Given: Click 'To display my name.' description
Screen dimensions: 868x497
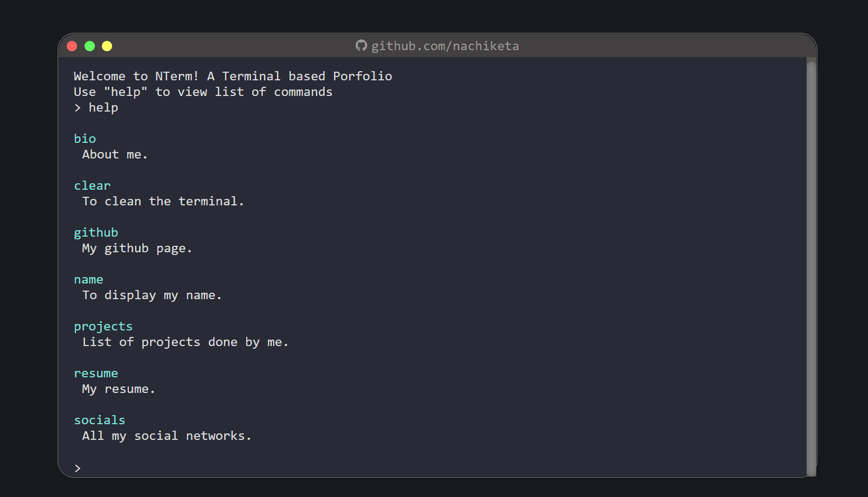Looking at the screenshot, I should 152,295.
